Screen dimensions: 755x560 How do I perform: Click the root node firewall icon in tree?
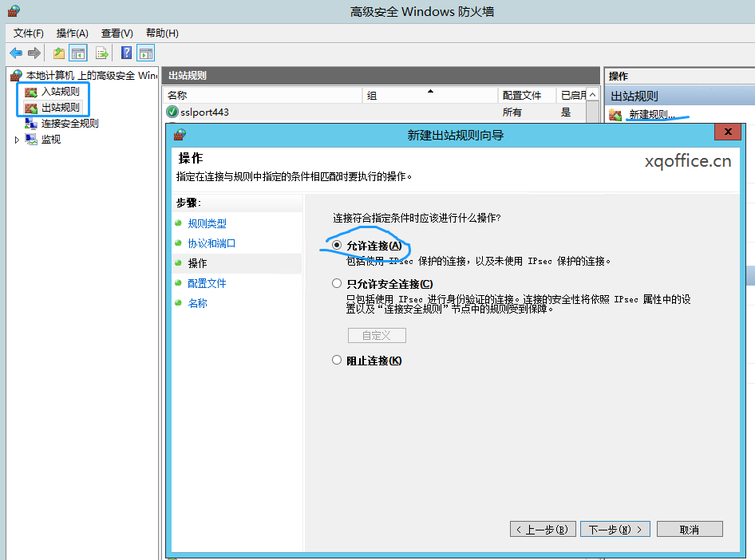tap(17, 76)
